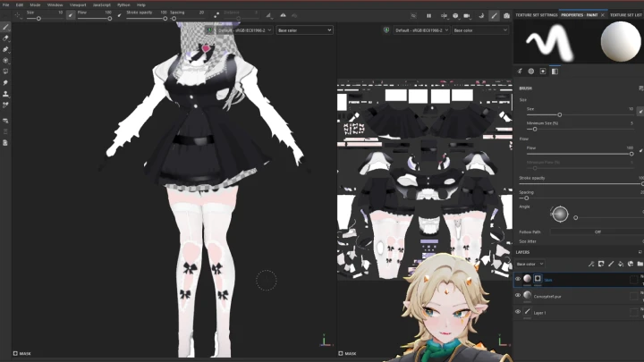Open the Mode menu
Screen dimensions: 644x362
tap(35, 5)
